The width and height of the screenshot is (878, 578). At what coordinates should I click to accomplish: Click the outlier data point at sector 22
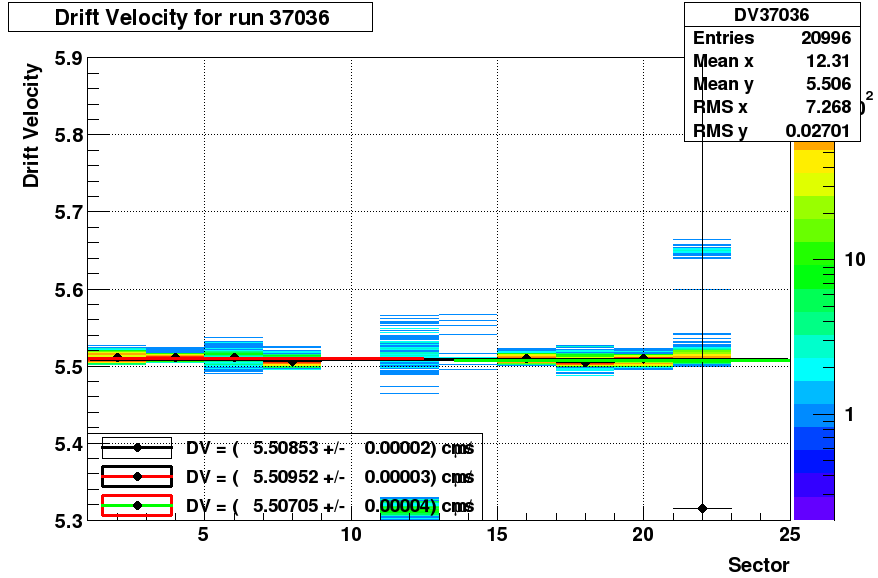[703, 509]
